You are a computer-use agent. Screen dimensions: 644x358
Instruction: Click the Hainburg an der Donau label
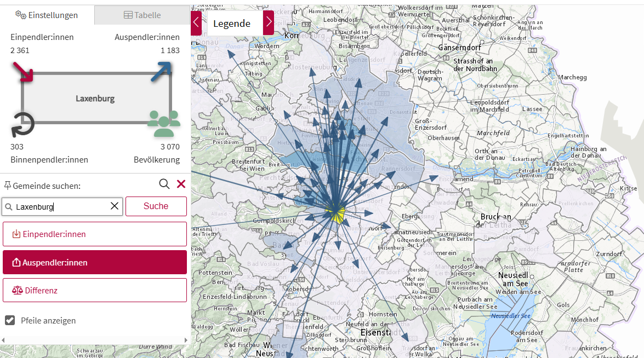[x=588, y=152]
